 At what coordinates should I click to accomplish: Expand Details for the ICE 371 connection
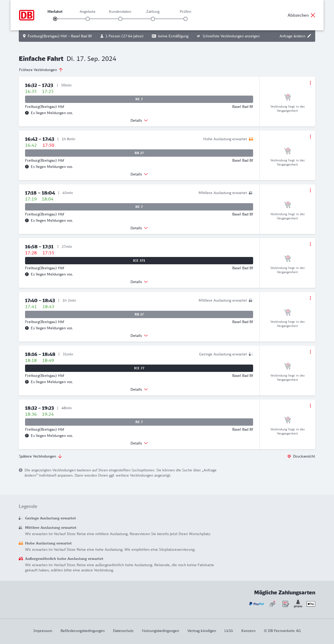coord(139,282)
